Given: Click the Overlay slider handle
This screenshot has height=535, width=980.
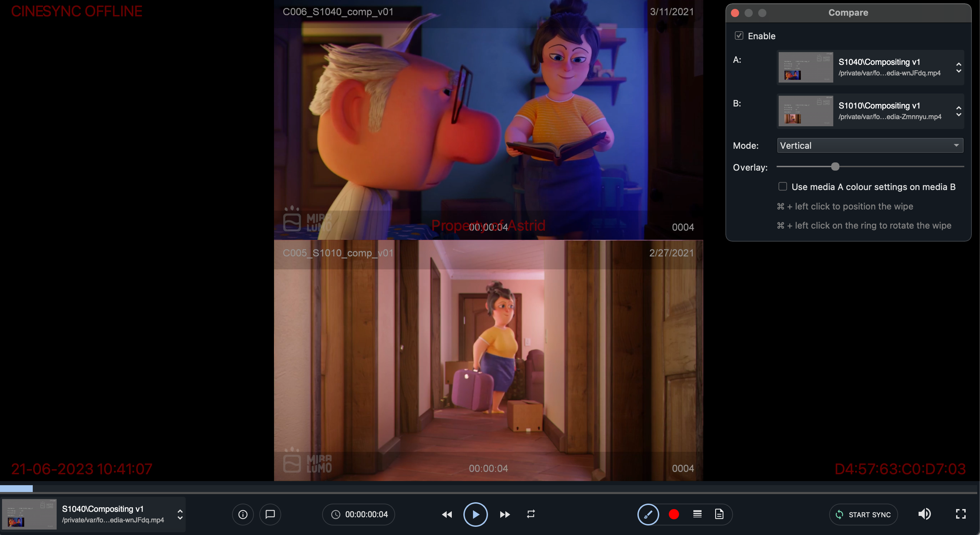Looking at the screenshot, I should (835, 167).
